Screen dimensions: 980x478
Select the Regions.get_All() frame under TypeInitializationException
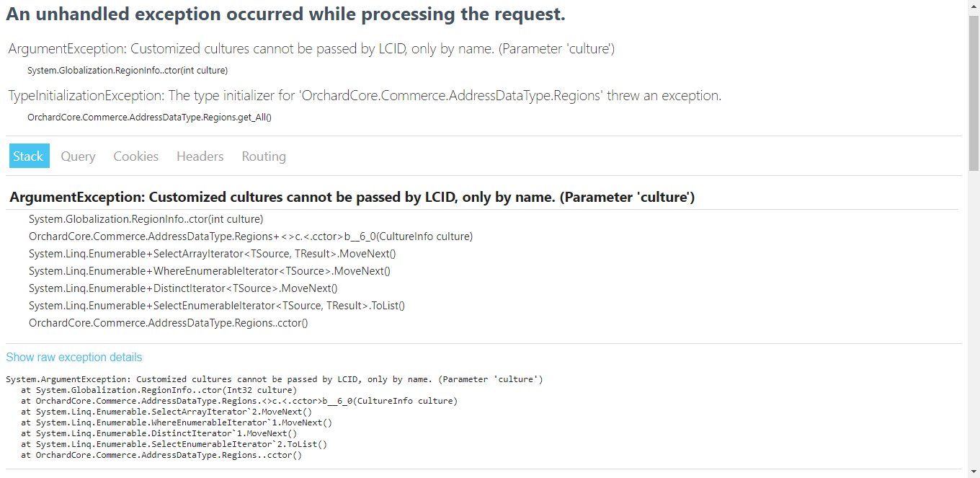click(149, 117)
